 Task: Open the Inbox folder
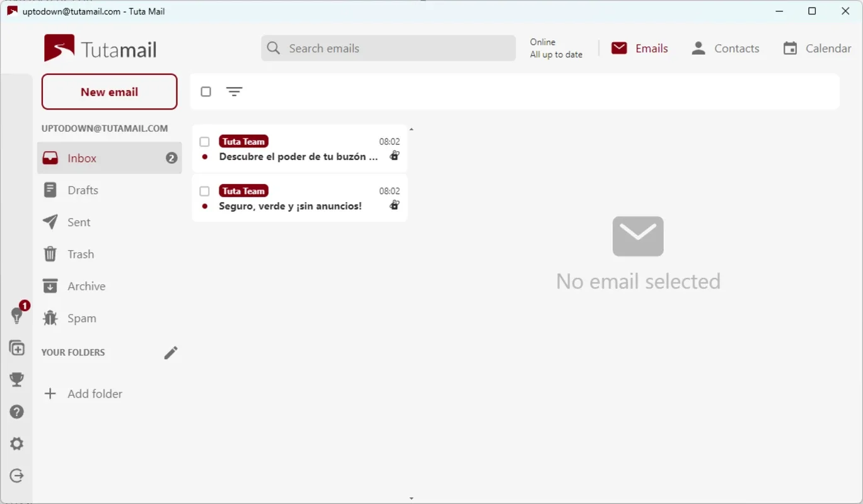(x=110, y=158)
